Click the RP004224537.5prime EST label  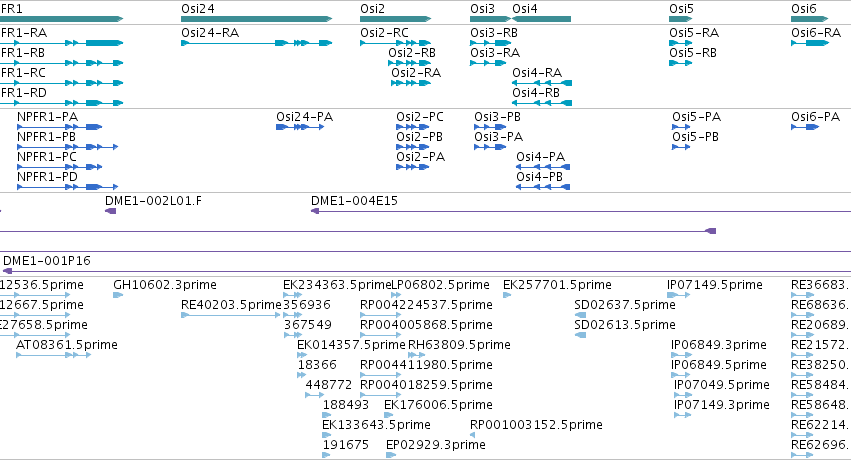click(x=427, y=305)
